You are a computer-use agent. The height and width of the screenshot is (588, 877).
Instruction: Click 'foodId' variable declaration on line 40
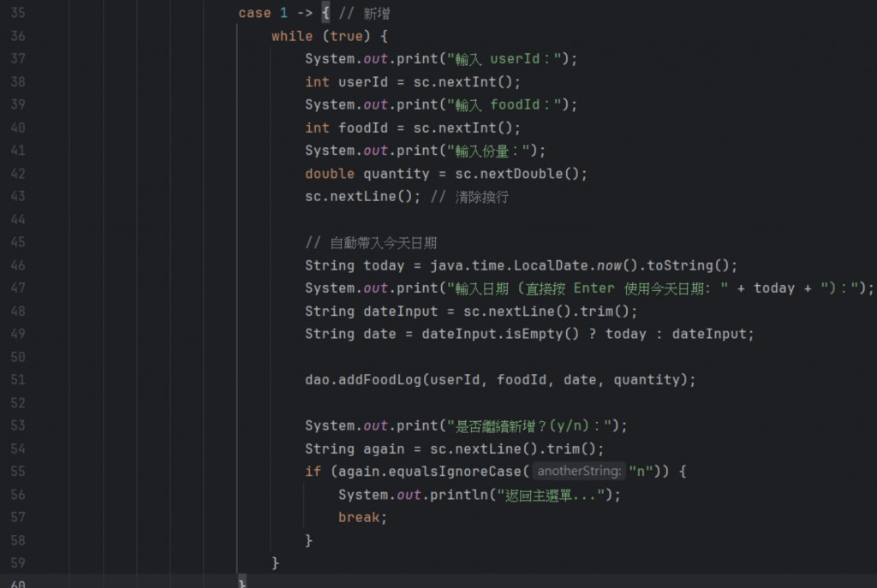363,128
